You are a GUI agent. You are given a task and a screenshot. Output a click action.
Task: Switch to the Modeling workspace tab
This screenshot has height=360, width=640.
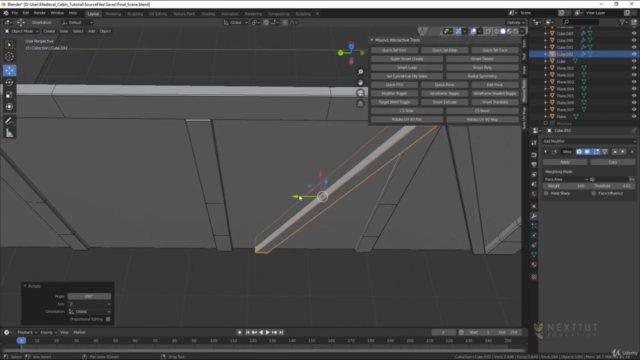[x=113, y=14]
